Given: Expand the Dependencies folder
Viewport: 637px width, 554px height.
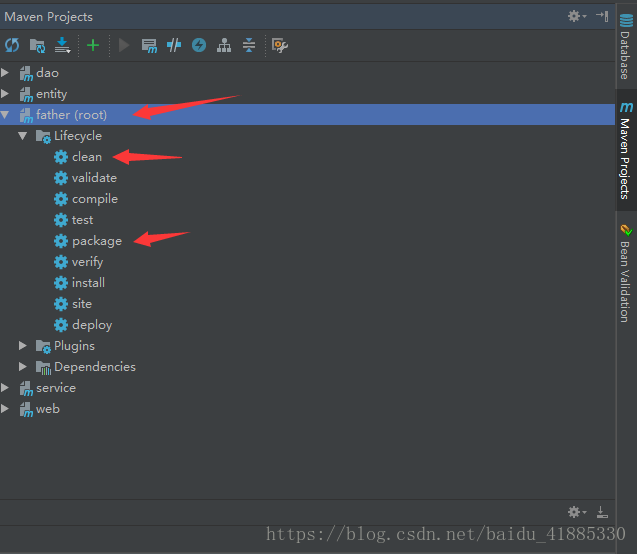Looking at the screenshot, I should point(23,367).
